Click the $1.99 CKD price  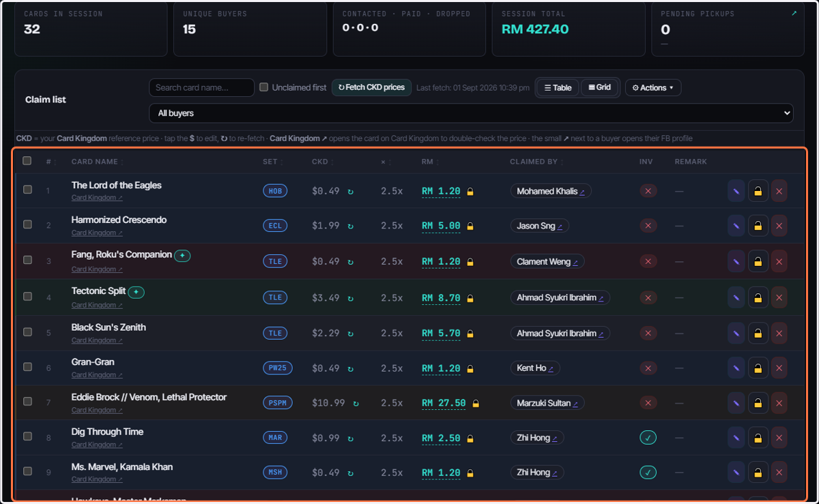point(326,226)
